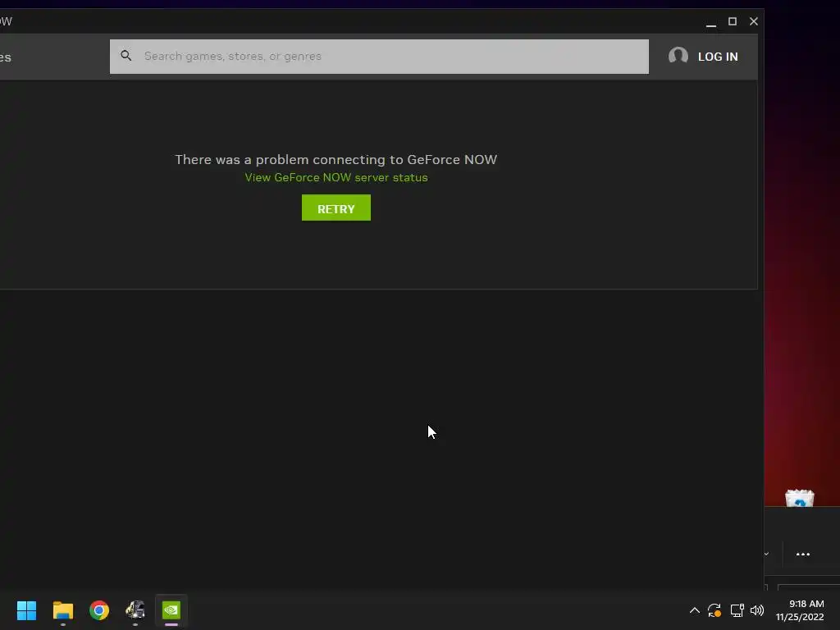Expand the small chevron in background window

pos(767,554)
